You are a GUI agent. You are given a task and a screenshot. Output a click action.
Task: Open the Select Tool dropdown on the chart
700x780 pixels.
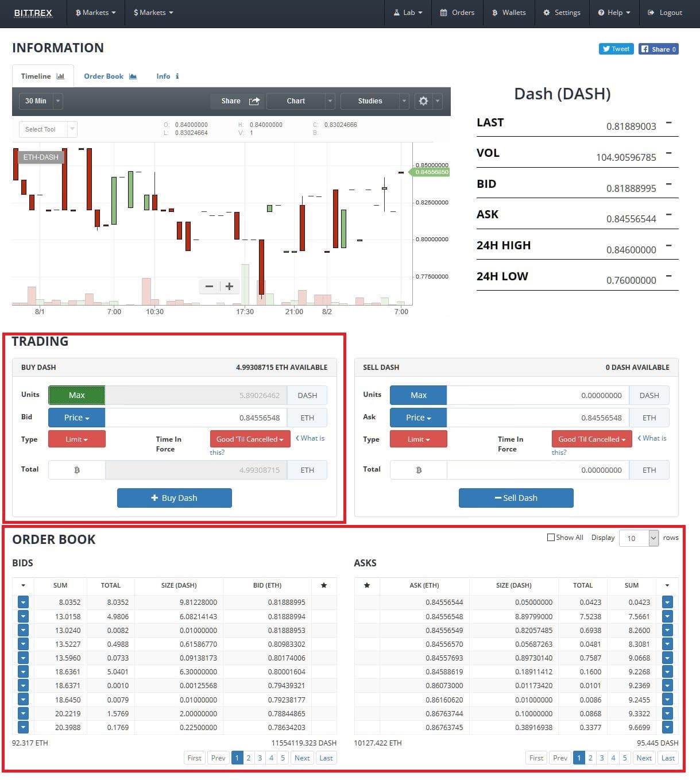click(47, 129)
